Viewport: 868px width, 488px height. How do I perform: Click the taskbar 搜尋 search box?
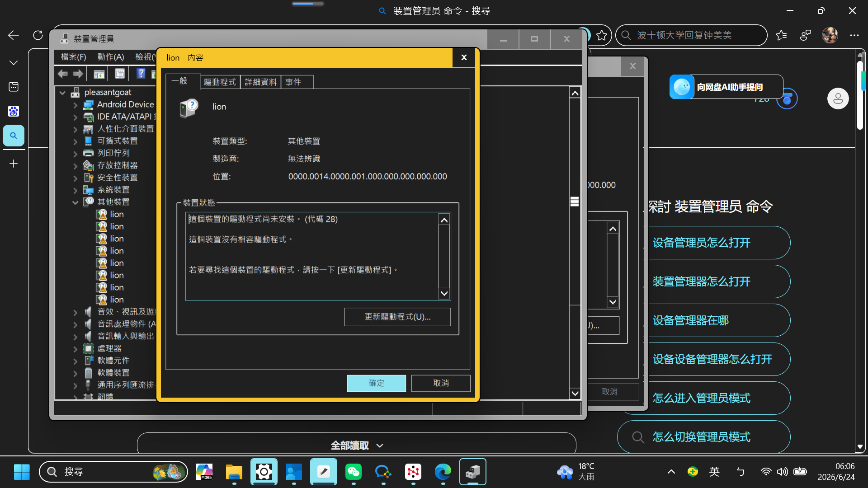[x=113, y=472]
